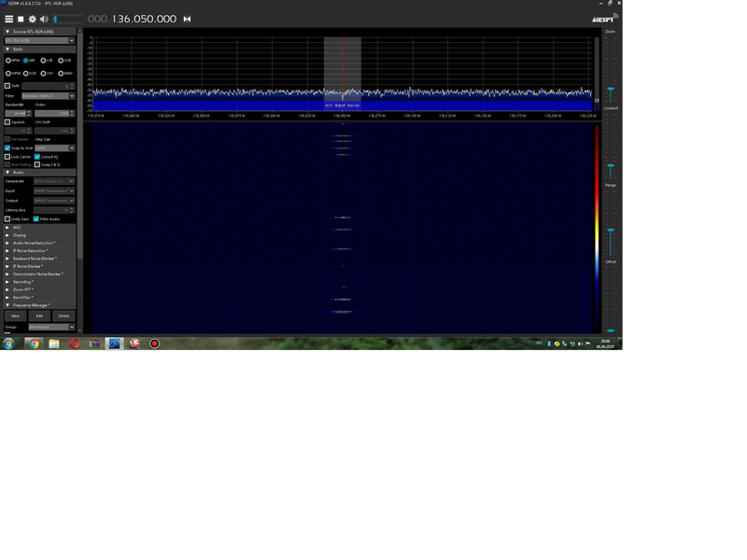This screenshot has height=560, width=747.
Task: Select the DSB demodulation mode
Action: click(x=26, y=74)
